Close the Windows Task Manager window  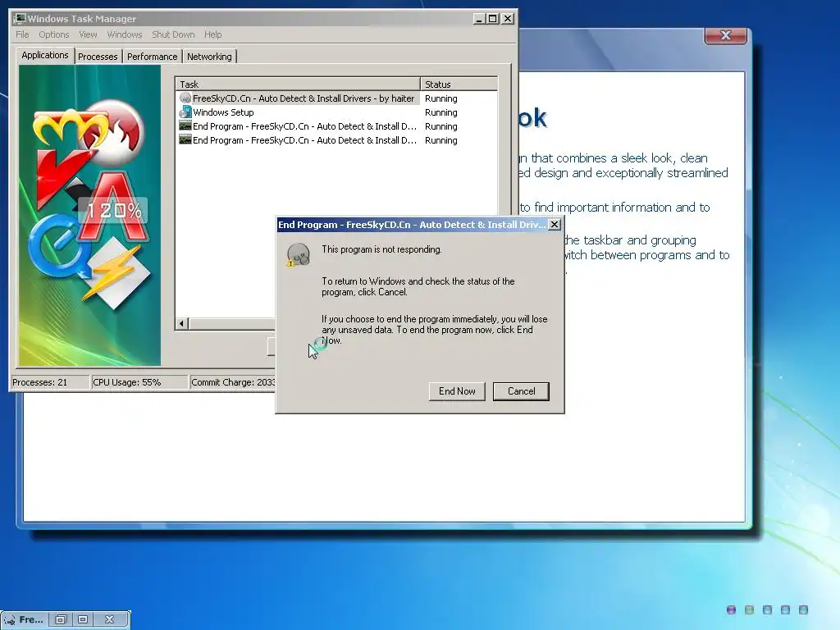click(508, 19)
